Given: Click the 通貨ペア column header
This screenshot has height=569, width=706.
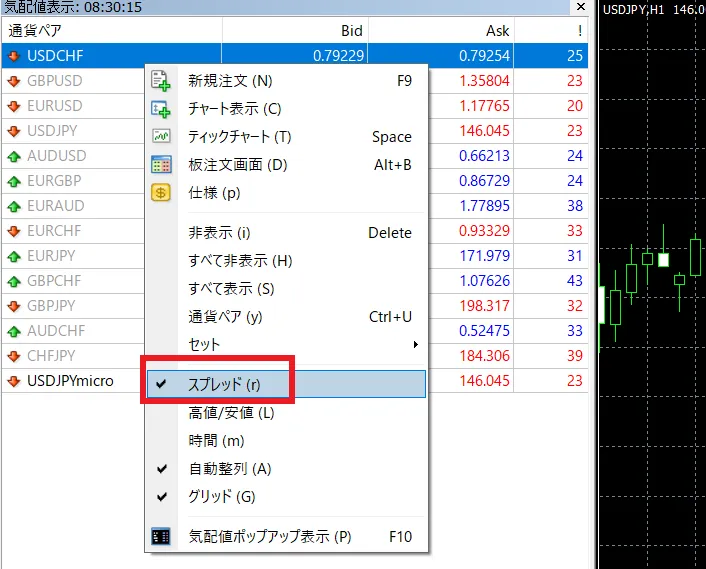Looking at the screenshot, I should click(x=112, y=31).
